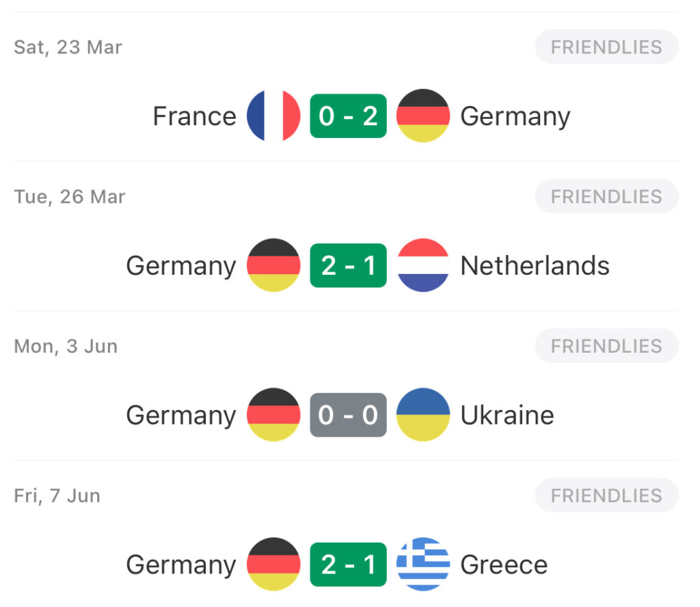
Task: Click the Greece flag icon
Action: coord(423,565)
